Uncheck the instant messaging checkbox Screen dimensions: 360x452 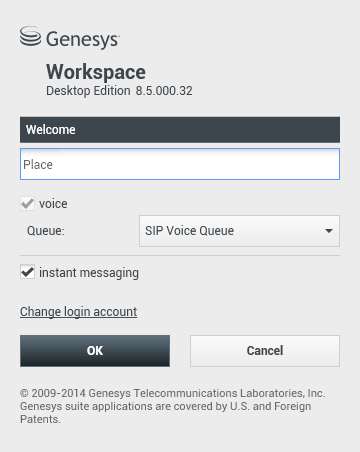pyautogui.click(x=27, y=272)
